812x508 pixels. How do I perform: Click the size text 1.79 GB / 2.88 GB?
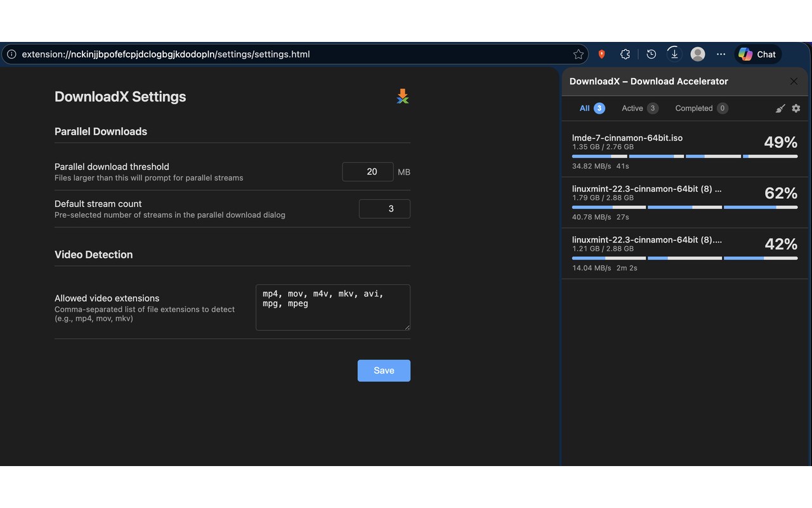pos(603,198)
